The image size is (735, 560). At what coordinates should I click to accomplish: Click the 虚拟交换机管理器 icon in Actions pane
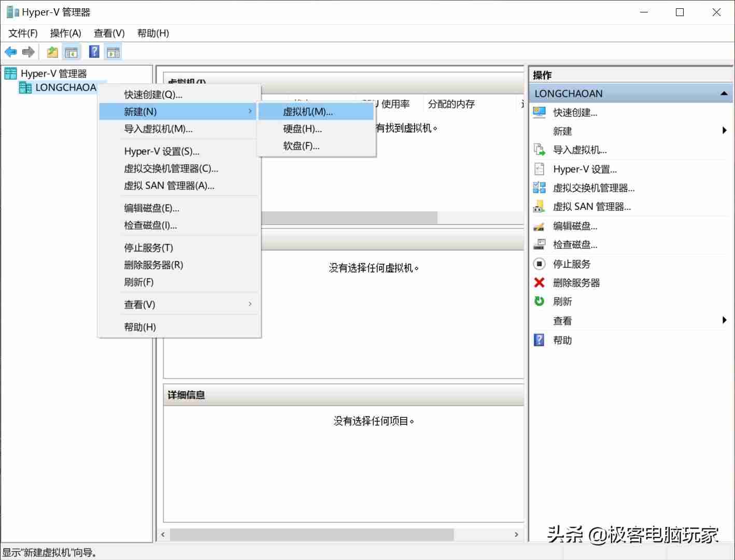(x=540, y=188)
